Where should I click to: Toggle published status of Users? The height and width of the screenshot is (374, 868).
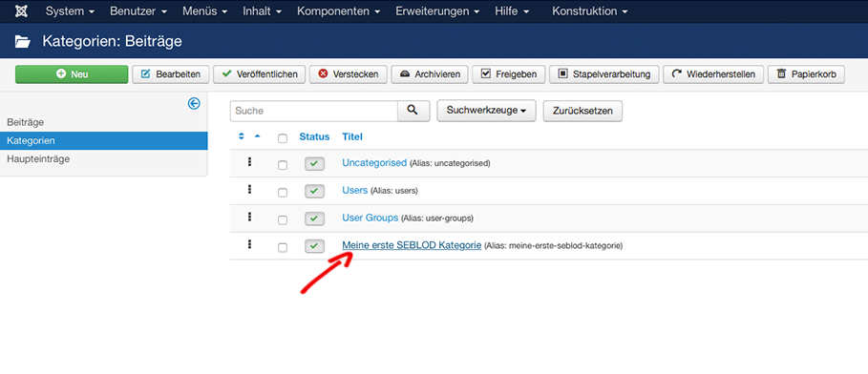tap(314, 191)
